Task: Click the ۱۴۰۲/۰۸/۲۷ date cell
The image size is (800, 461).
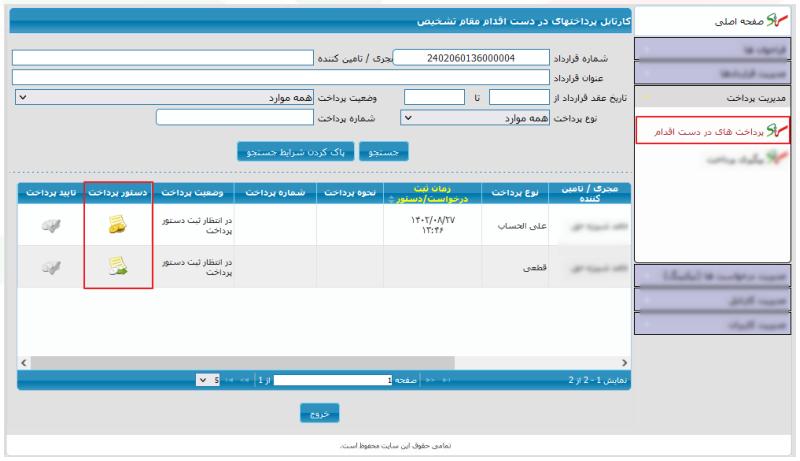Action: click(x=432, y=225)
